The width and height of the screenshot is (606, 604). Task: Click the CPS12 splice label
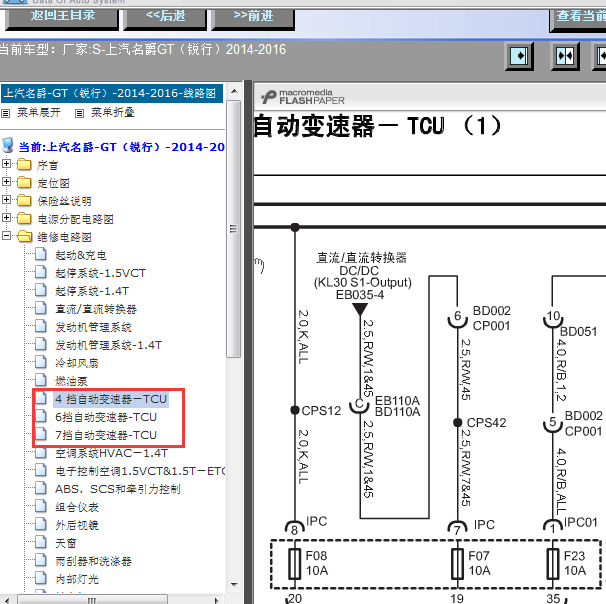[x=321, y=410]
